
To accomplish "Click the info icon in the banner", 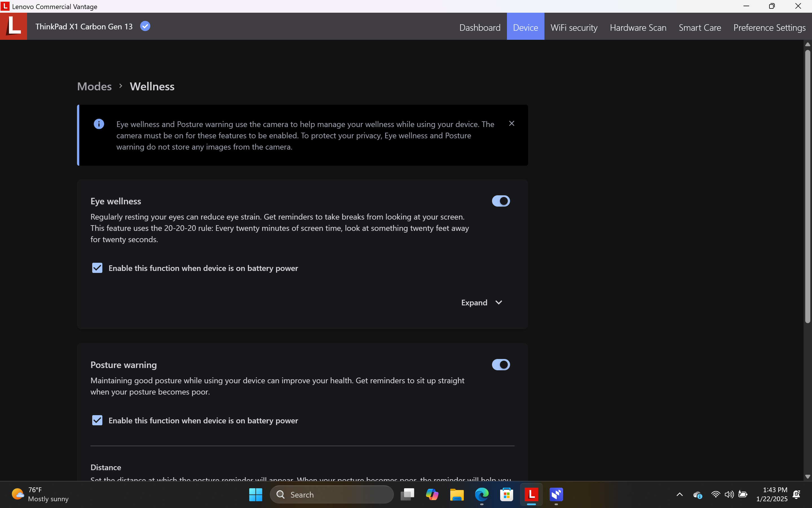I will [x=99, y=124].
